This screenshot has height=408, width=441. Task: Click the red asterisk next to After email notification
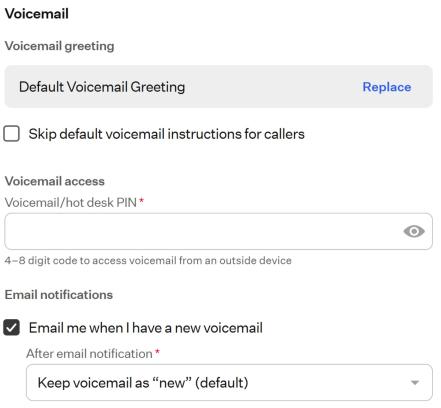pos(157,351)
